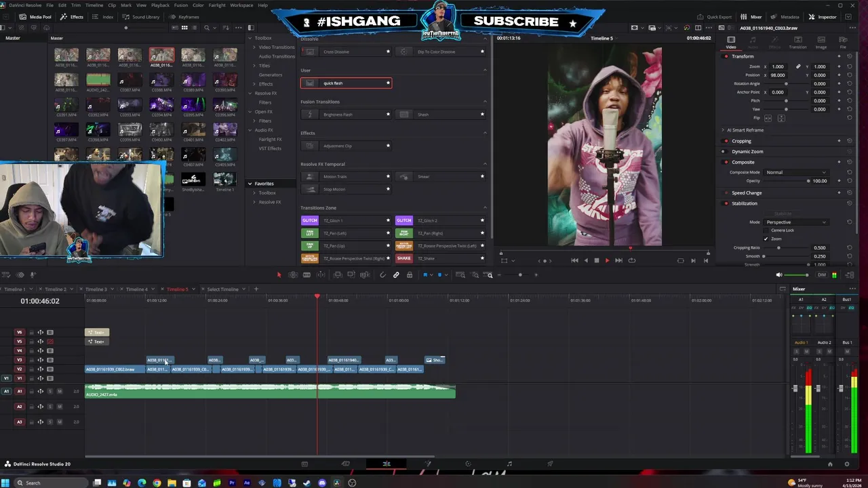Click the Zoom X value field
Screen dimensions: 868x488
(x=778, y=66)
